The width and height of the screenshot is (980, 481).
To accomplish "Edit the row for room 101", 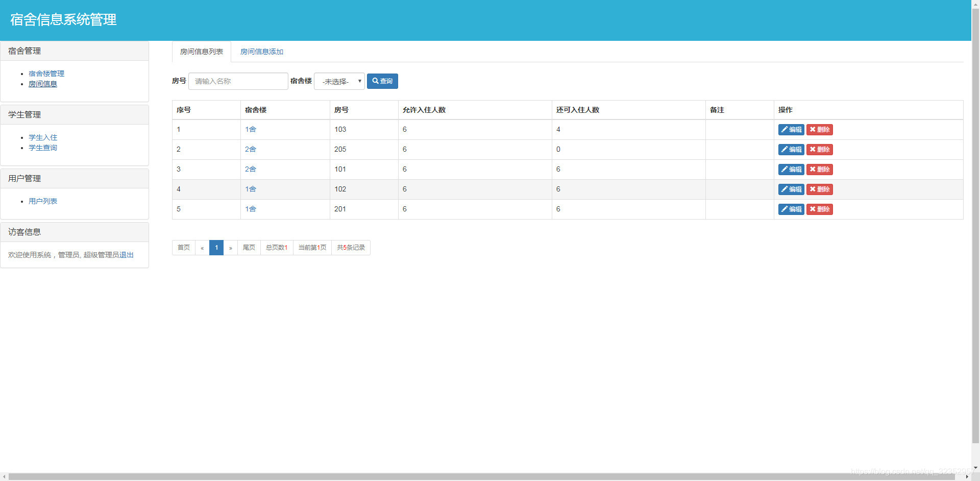I will coord(791,170).
